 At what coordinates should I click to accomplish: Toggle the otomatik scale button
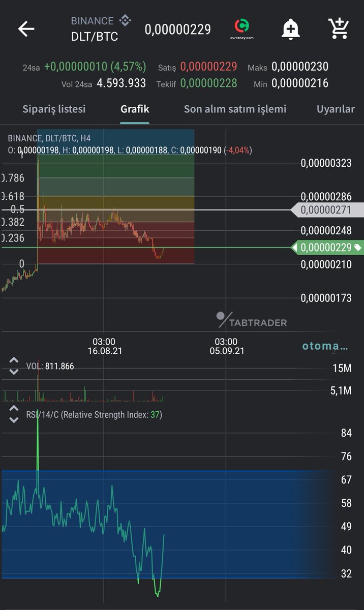coord(325,347)
